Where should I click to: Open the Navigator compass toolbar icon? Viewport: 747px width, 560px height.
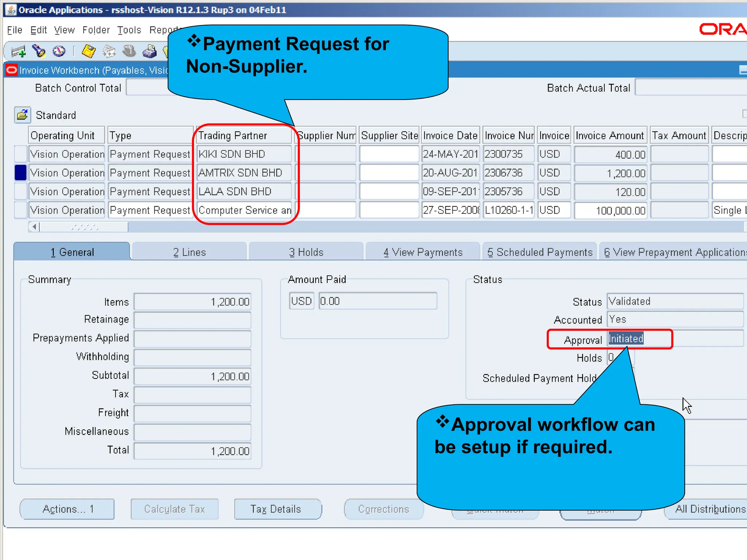59,51
